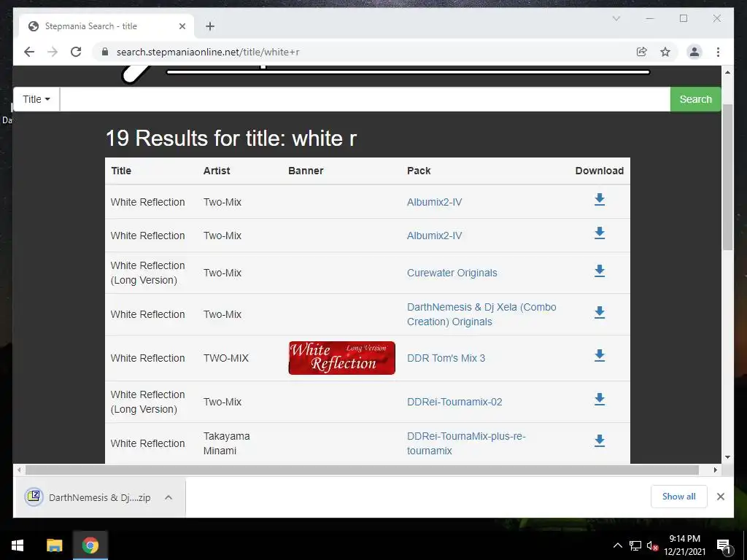Click the horizontal scrollbar thumb

(362, 470)
